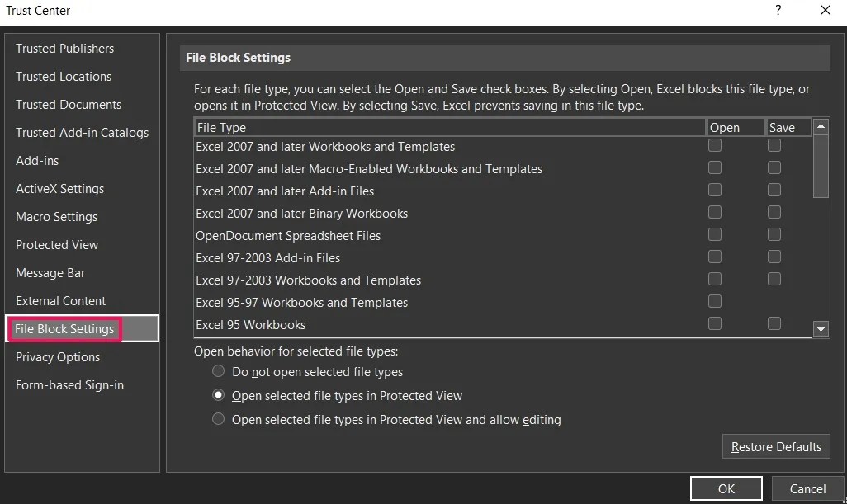Select Open selected file types in Protected View
This screenshot has height=504, width=847.
[x=219, y=395]
